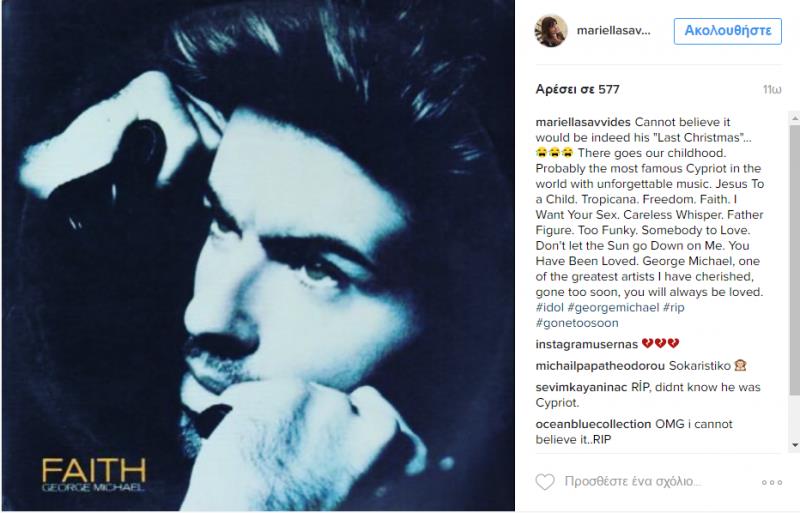Open the #idol hashtag link
This screenshot has height=513, width=800.
click(x=549, y=307)
